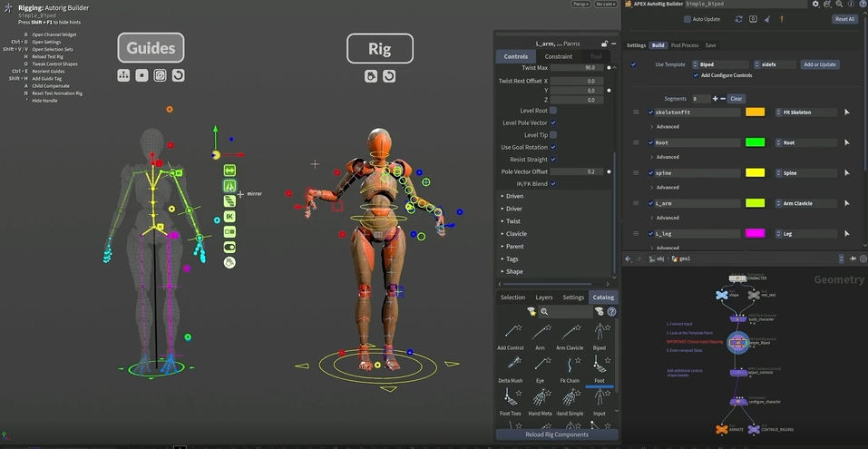Click the reload icon under Rig
This screenshot has height=449, width=868.
(x=389, y=76)
